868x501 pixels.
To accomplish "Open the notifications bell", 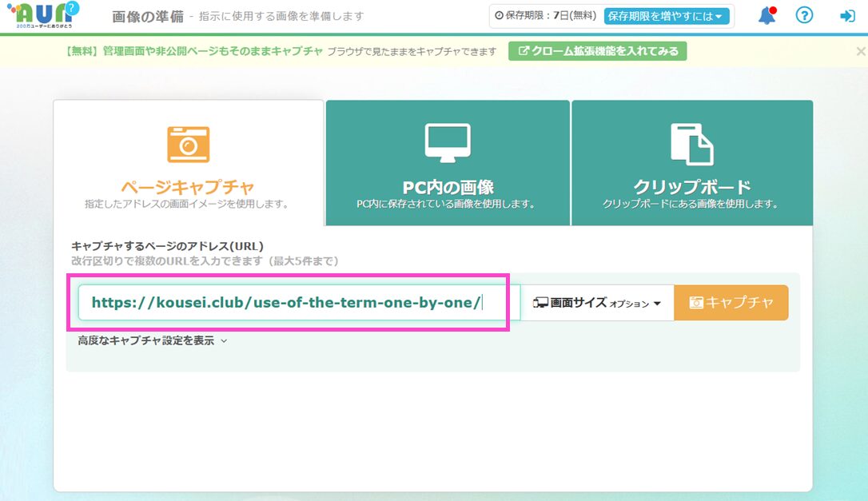I will tap(766, 16).
